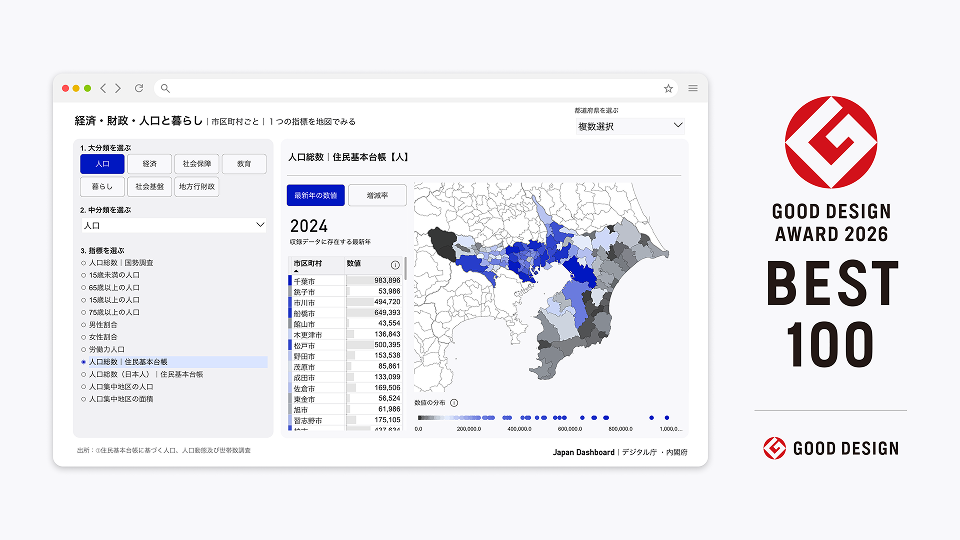Click the 野田市 row
The height and width of the screenshot is (540, 960).
click(x=345, y=356)
